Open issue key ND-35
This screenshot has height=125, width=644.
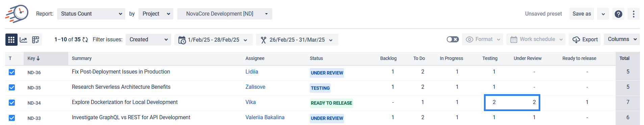[34, 88]
